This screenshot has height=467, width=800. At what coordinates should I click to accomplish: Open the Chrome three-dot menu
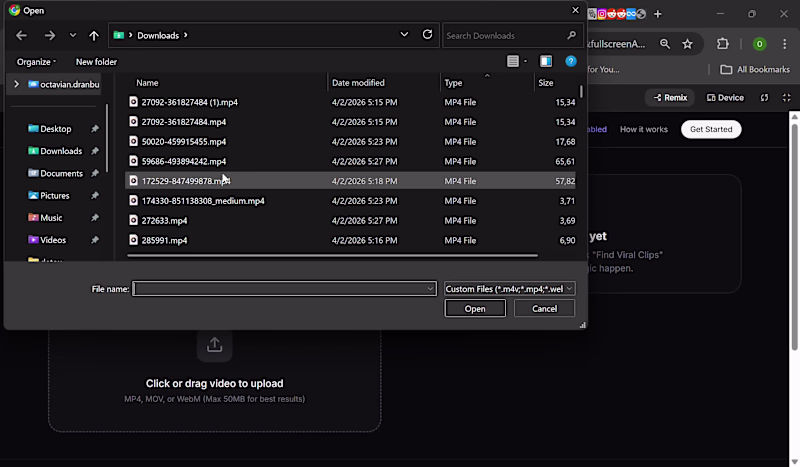pos(785,44)
